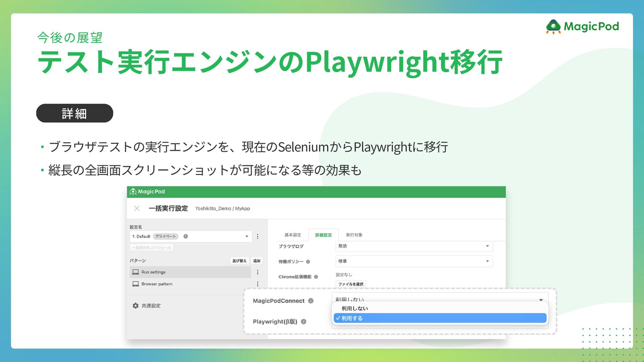Close the 一括実行設定 dialog with the X icon
Image resolution: width=644 pixels, height=362 pixels.
click(x=137, y=208)
